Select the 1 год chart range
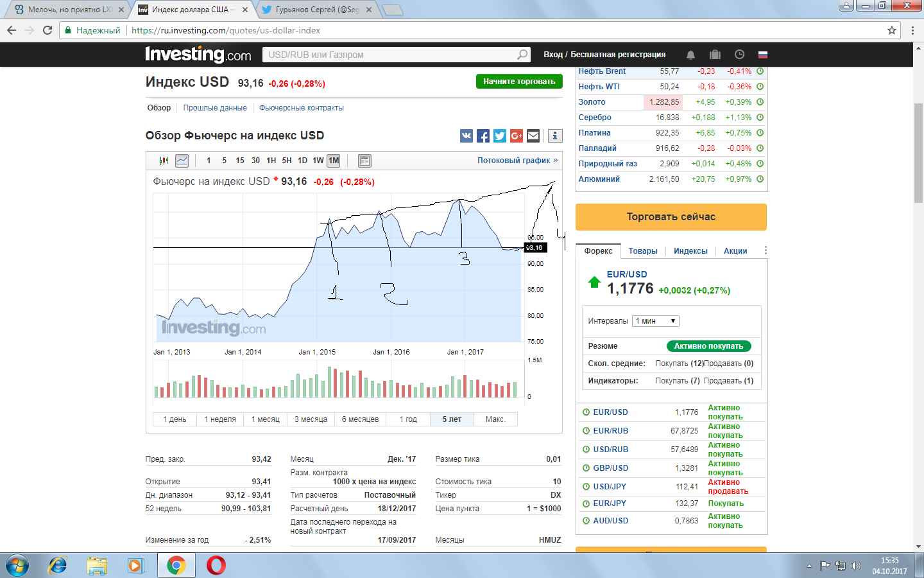 (408, 419)
